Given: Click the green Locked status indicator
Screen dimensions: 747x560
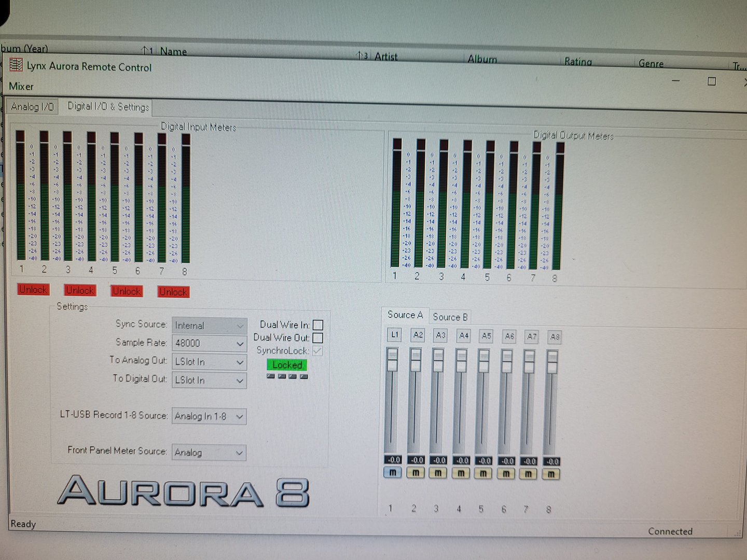Looking at the screenshot, I should tap(287, 365).
